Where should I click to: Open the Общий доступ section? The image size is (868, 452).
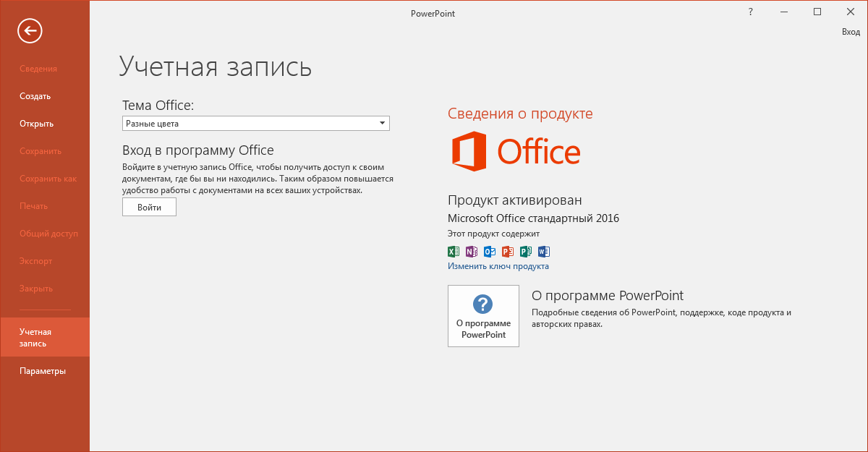(48, 234)
